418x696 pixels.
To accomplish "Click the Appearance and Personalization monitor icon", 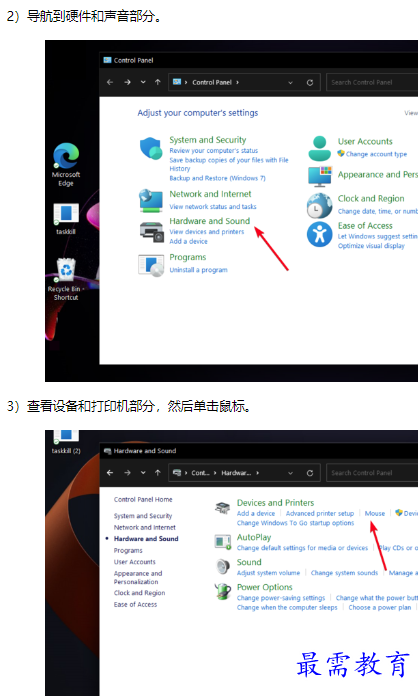I will (x=320, y=176).
